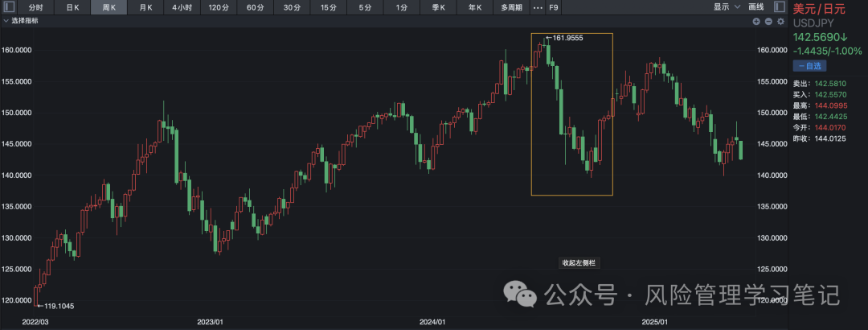Click the 2023/01 date axis label
This screenshot has height=330, width=868.
point(210,322)
